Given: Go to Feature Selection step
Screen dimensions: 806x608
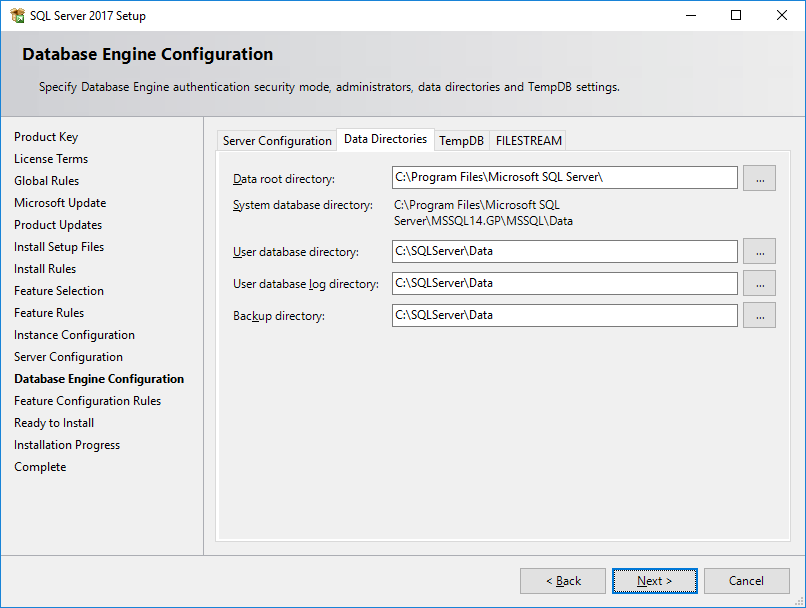Looking at the screenshot, I should click(59, 290).
